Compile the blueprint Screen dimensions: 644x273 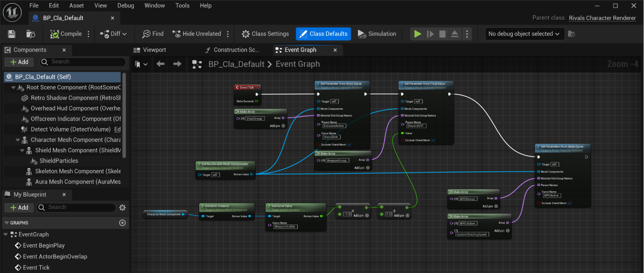[66, 34]
